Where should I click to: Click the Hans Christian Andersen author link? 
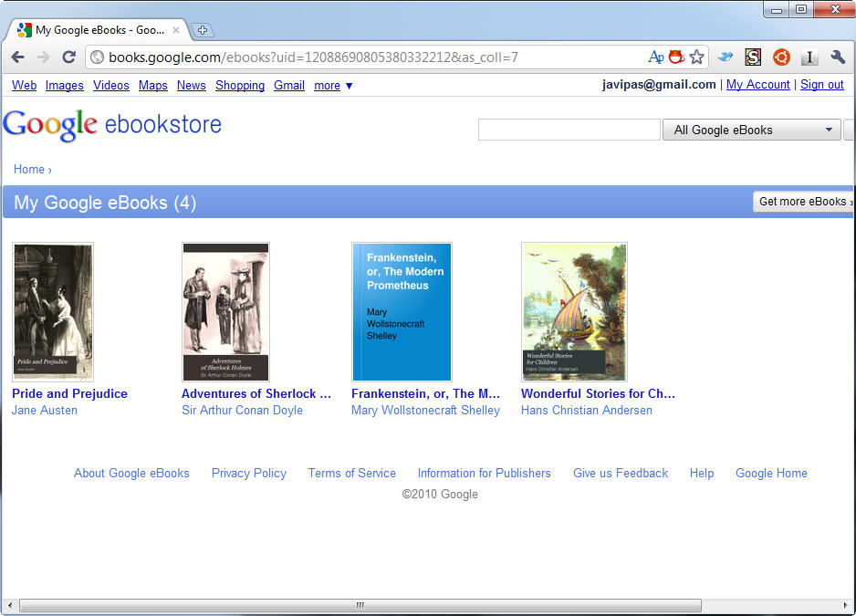(x=586, y=410)
